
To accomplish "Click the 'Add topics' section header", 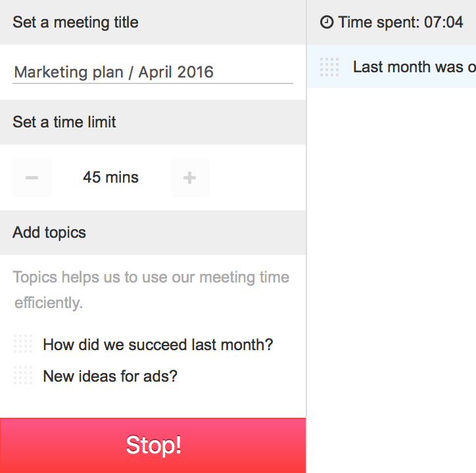I will 153,233.
